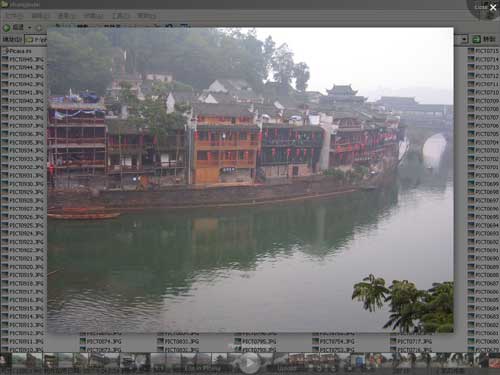Open the 查看 (View) menu
This screenshot has width=500, height=375.
[66, 15]
